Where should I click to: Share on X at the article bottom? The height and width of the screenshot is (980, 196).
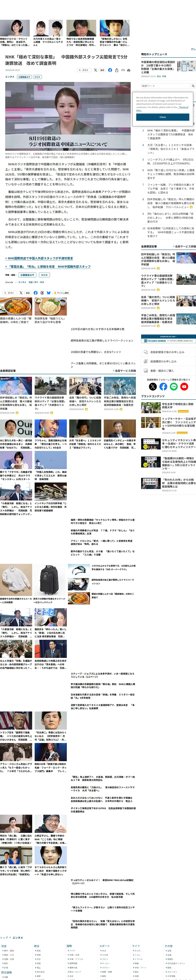pyautogui.click(x=21, y=293)
